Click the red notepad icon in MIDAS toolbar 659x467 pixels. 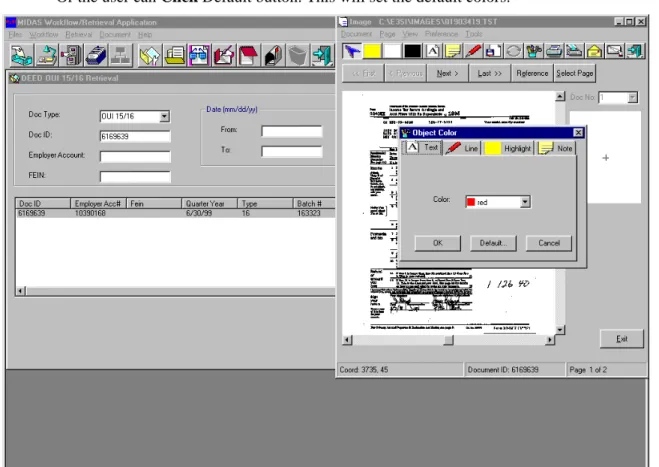click(248, 55)
